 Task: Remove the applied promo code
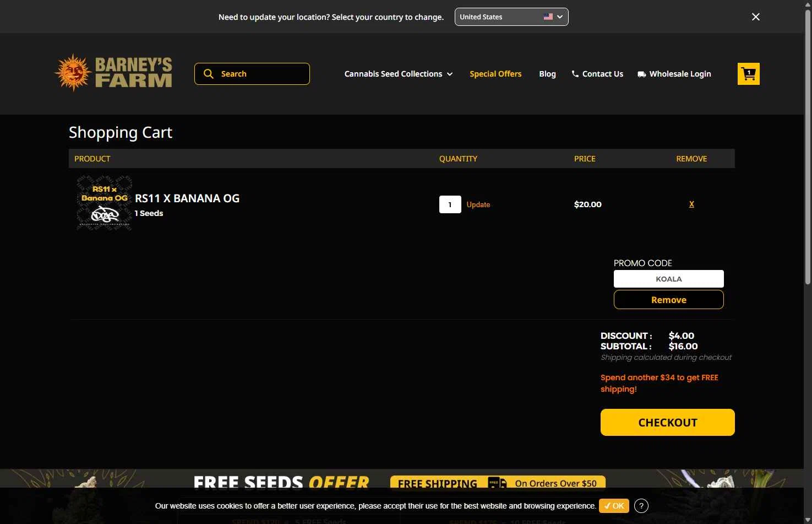669,300
